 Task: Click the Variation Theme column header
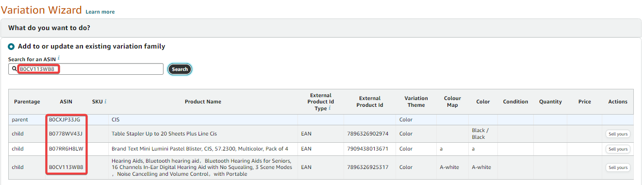pos(416,101)
